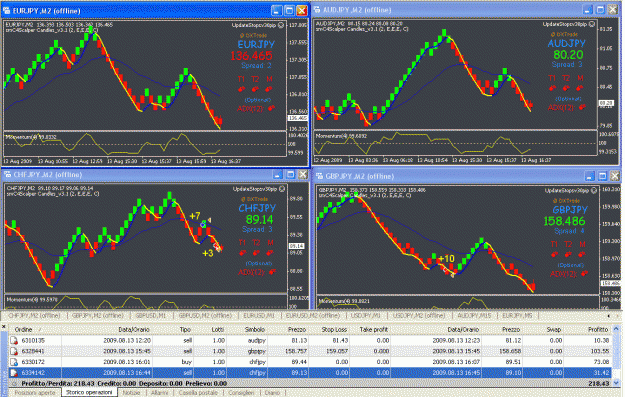Click the order icon for order 6328441
The width and height of the screenshot is (625, 397).
[x=14, y=351]
